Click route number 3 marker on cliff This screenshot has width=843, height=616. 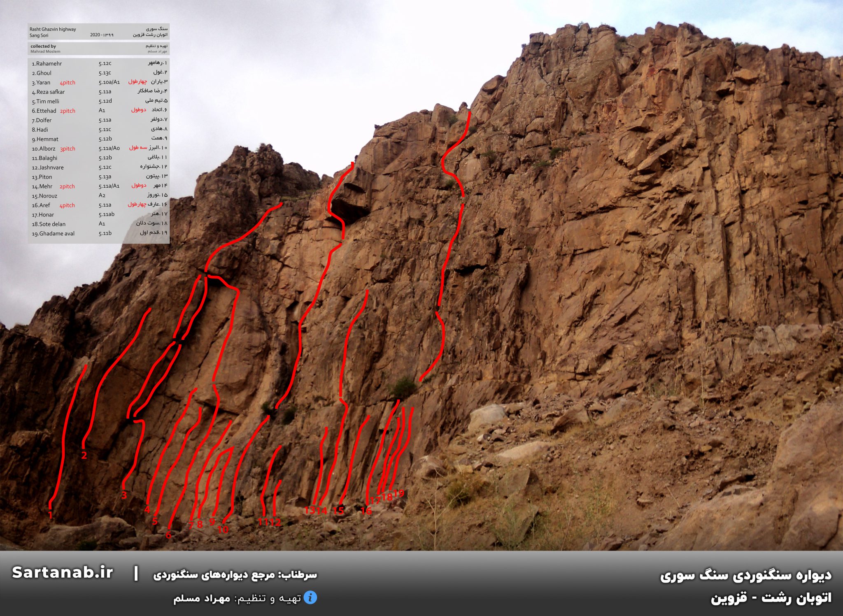pos(124,495)
